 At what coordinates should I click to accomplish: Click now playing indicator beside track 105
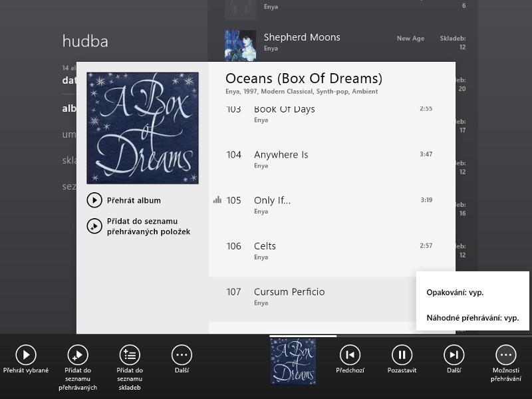[217, 200]
